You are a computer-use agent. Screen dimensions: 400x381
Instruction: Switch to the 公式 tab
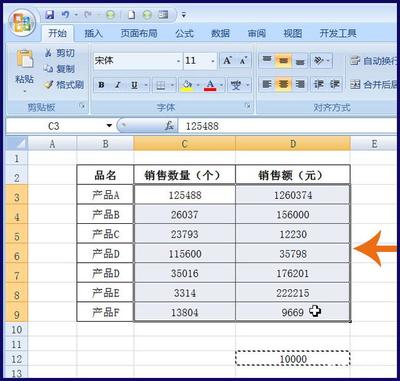[184, 33]
